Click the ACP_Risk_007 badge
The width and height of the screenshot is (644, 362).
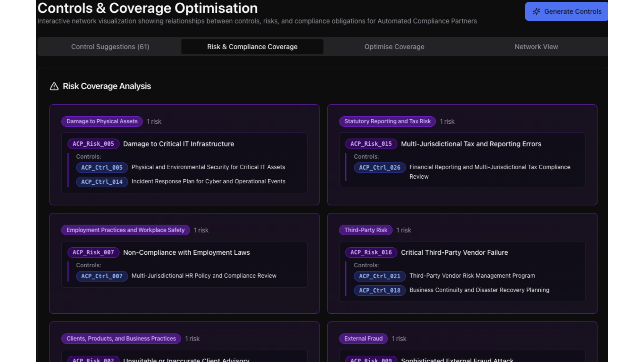point(93,252)
